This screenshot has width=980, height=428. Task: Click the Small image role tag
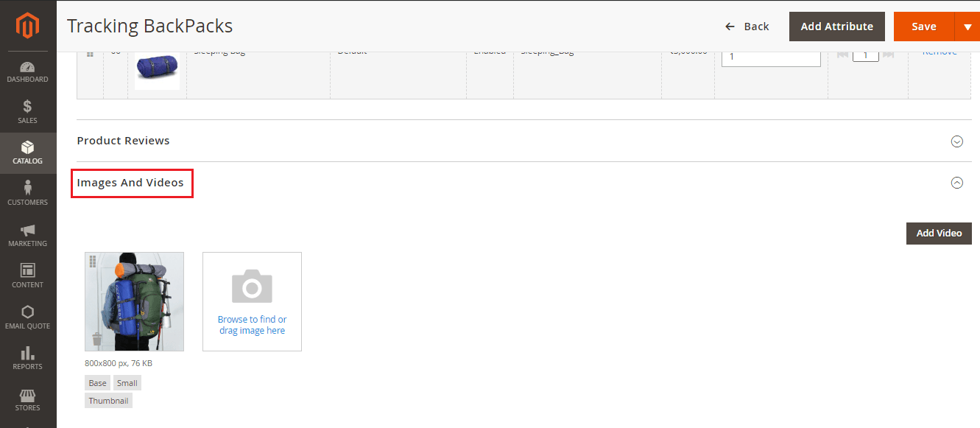coord(127,383)
